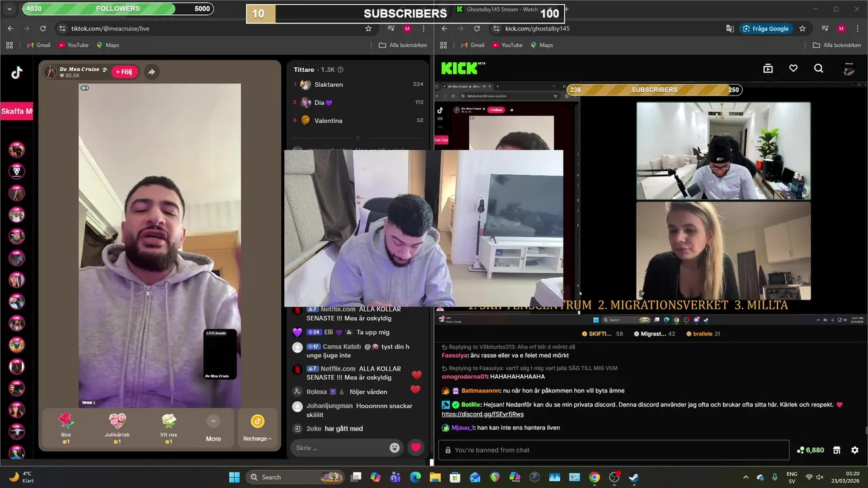Open media control in TikTok window

[x=391, y=28]
